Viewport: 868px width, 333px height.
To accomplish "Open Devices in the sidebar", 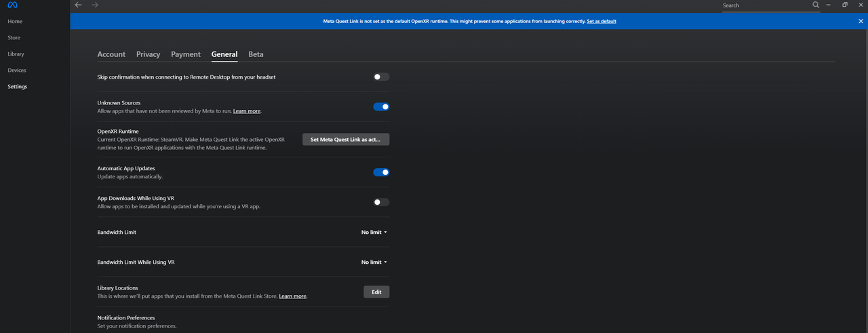I will pyautogui.click(x=17, y=70).
